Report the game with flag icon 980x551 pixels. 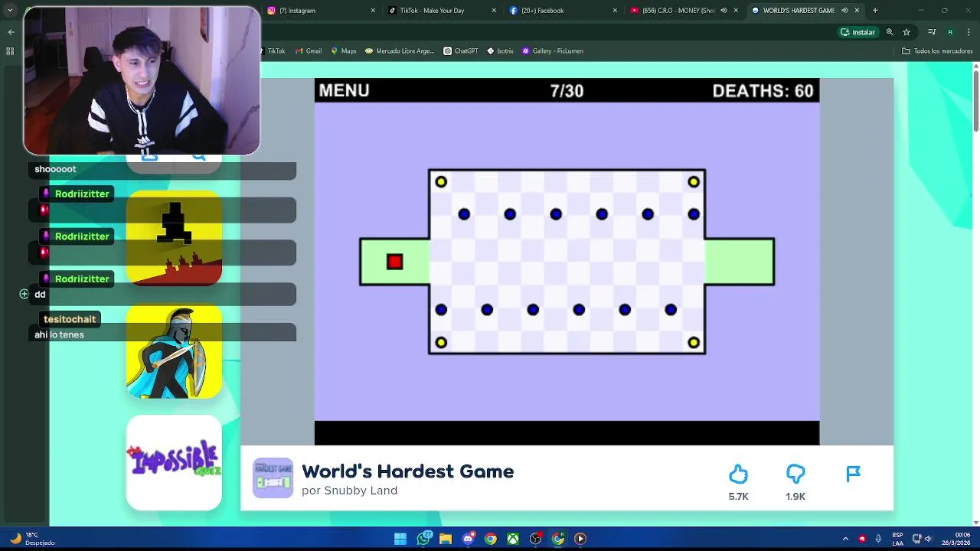tap(853, 474)
